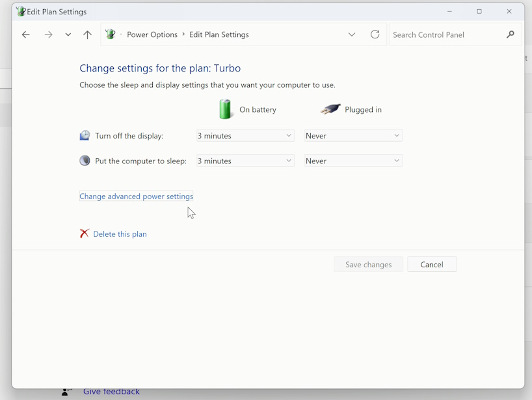Click the red X beside Delete this plan
The image size is (532, 400).
(x=83, y=233)
